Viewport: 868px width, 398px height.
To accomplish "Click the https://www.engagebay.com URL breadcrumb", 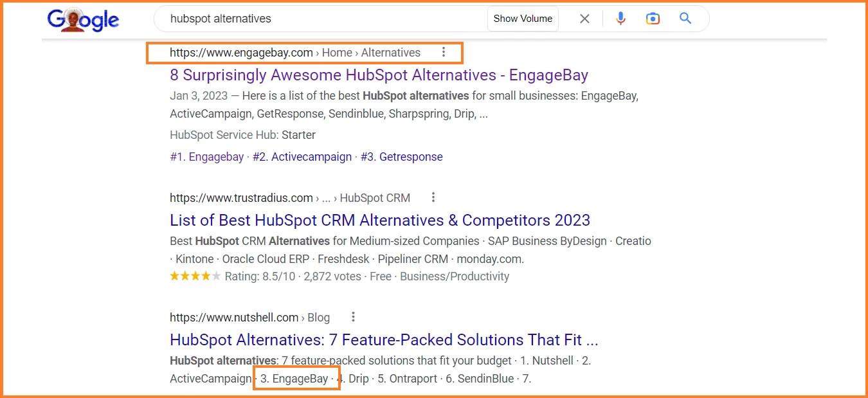I will [x=241, y=53].
